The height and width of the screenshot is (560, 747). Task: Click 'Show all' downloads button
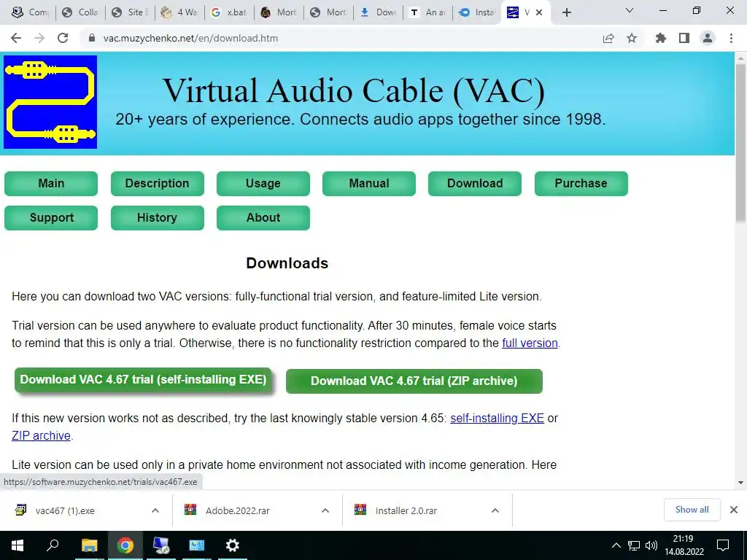[692, 510]
